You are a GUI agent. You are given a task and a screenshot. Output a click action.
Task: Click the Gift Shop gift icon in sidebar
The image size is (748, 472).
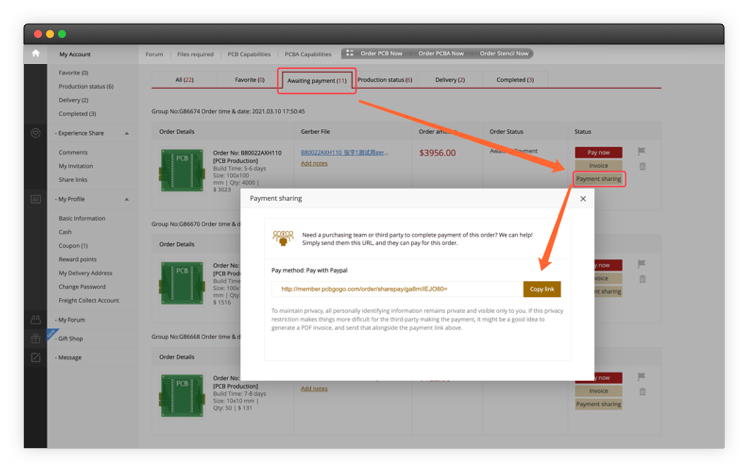(x=35, y=338)
